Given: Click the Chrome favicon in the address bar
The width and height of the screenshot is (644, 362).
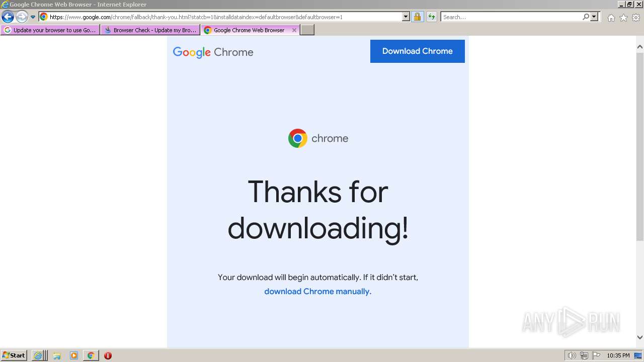Looking at the screenshot, I should click(44, 17).
